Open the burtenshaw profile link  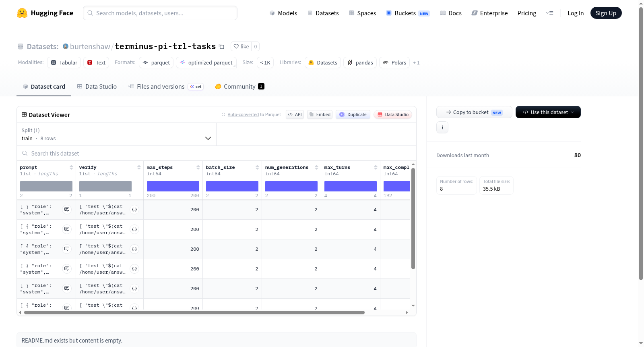(x=90, y=46)
